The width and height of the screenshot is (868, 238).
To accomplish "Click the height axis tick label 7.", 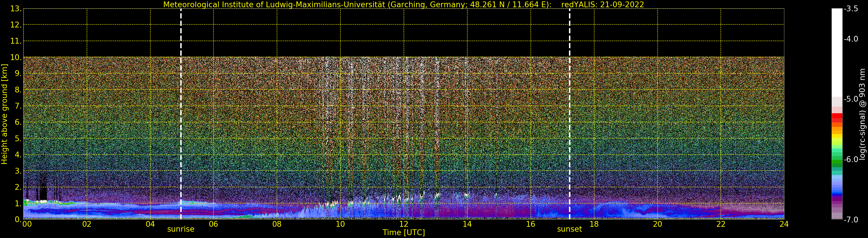I will coord(18,106).
